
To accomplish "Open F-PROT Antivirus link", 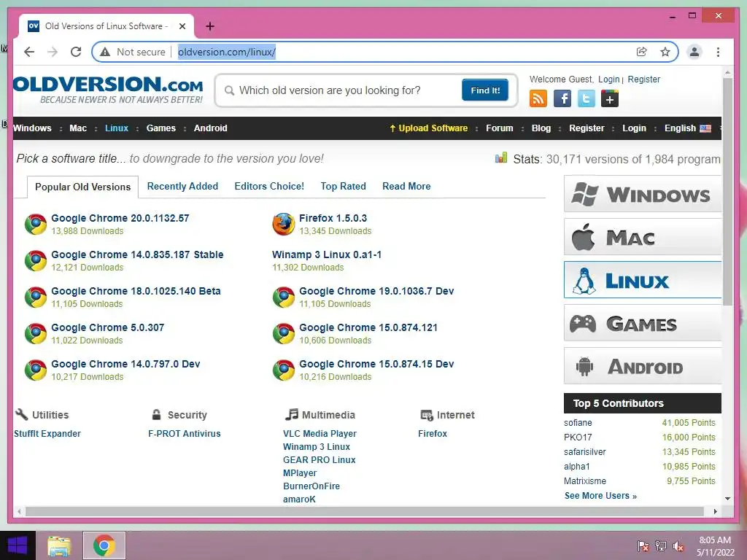I will coord(185,434).
